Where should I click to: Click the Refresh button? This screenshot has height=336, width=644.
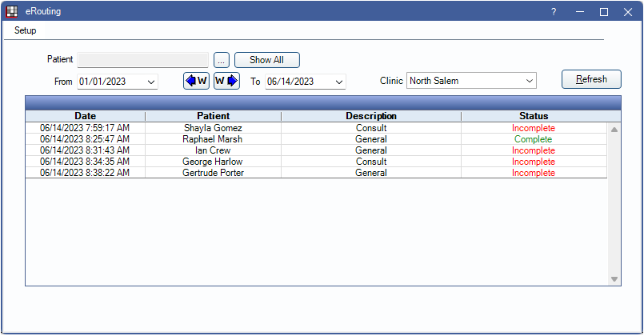point(591,80)
